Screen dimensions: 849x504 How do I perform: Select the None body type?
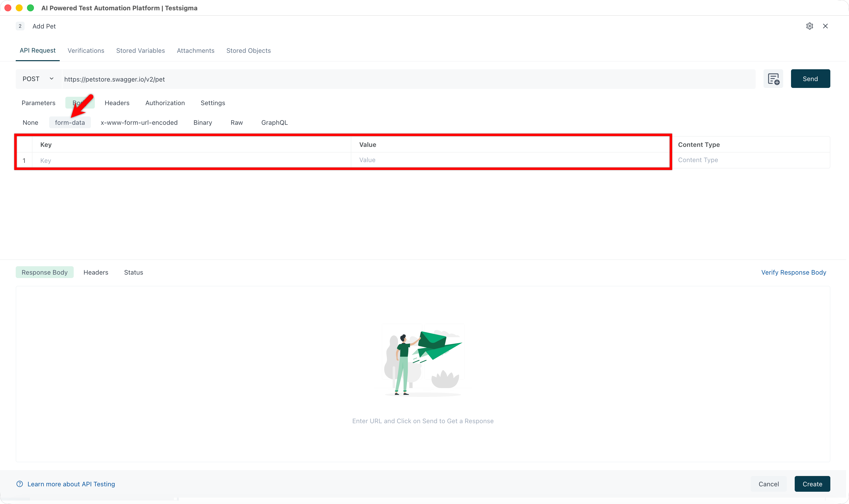pyautogui.click(x=30, y=123)
